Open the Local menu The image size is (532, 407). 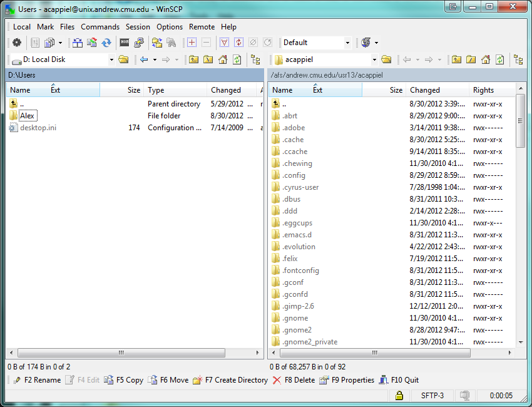point(22,27)
